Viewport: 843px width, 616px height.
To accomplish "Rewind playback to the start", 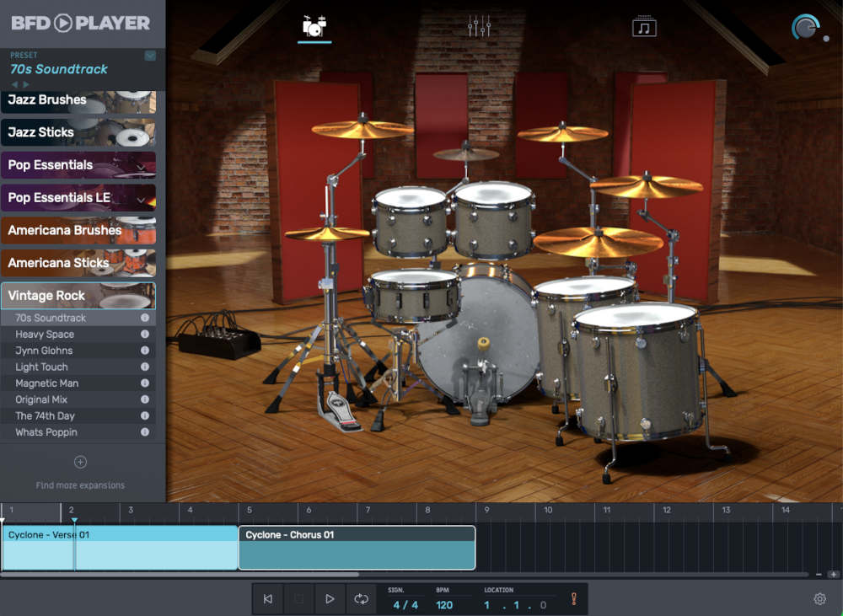I will 267,598.
